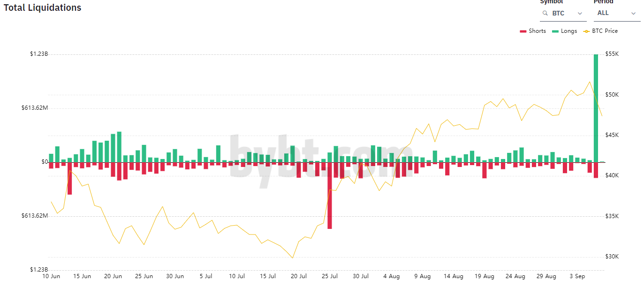Click the 20 Jul date axis label
This screenshot has height=288, width=644.
[x=299, y=276]
